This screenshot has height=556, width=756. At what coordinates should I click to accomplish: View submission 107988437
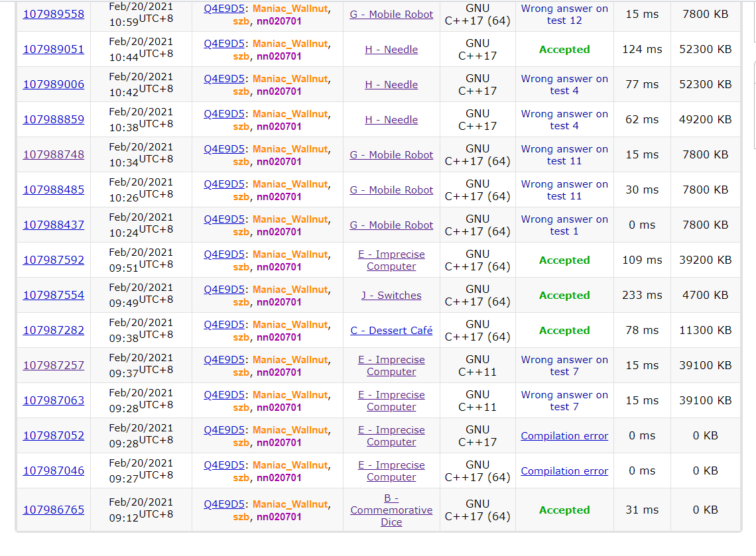click(x=54, y=225)
